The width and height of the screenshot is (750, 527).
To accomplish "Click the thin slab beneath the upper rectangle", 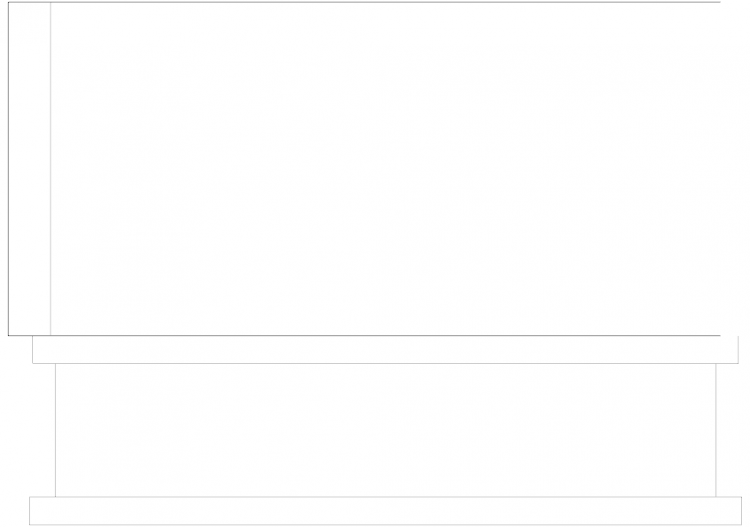I will click(x=385, y=350).
